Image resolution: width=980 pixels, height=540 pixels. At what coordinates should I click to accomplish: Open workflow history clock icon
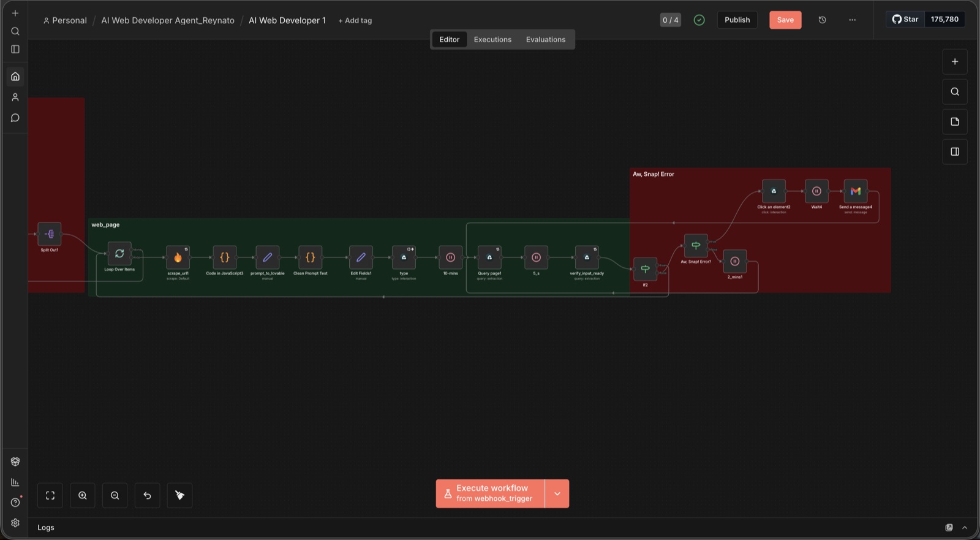click(x=823, y=20)
